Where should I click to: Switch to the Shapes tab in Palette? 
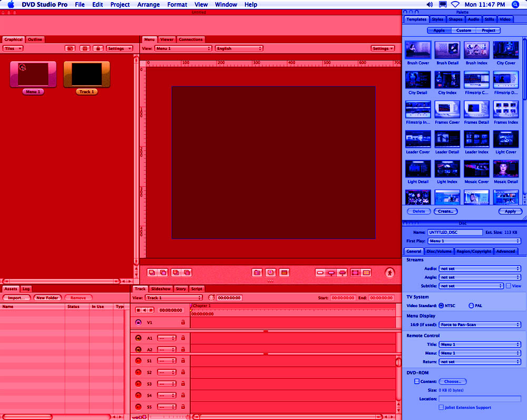click(455, 19)
